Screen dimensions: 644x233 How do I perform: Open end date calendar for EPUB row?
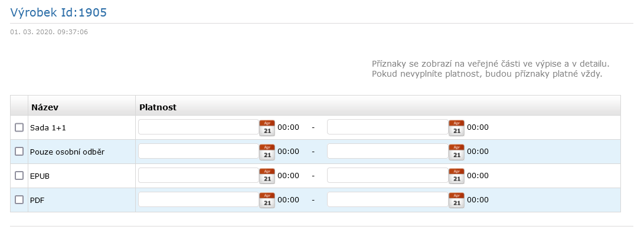(x=456, y=176)
